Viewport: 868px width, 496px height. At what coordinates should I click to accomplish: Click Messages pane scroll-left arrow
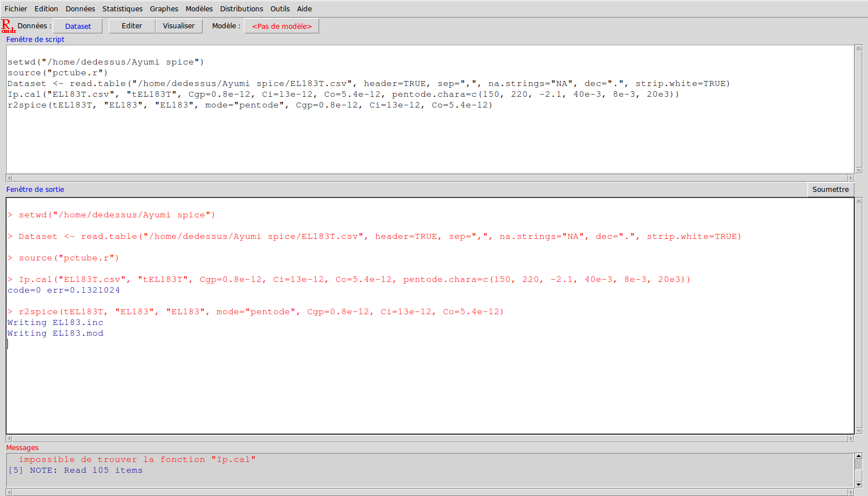9,492
